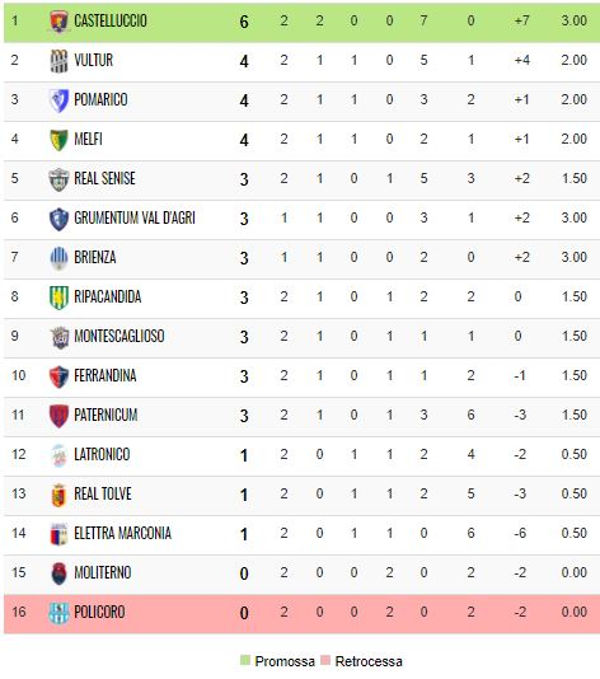Viewport: 600px width, 679px height.
Task: Click the Montescaglioso team badge
Action: pyautogui.click(x=59, y=336)
